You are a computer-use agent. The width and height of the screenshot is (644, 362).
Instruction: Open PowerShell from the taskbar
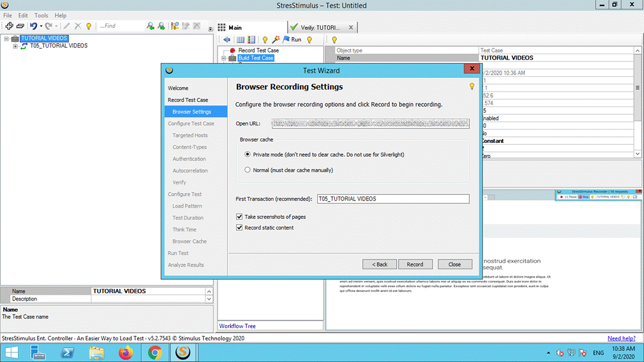(x=68, y=353)
